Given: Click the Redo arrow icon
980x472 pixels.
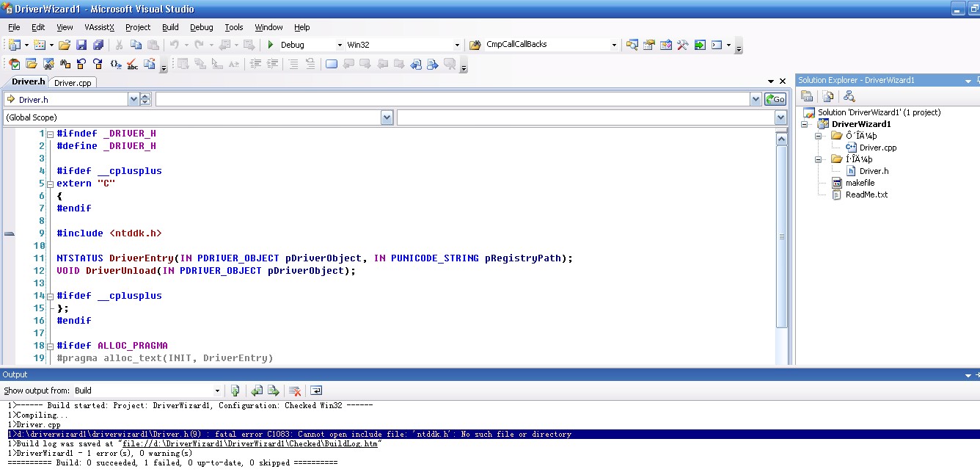Looking at the screenshot, I should 199,45.
